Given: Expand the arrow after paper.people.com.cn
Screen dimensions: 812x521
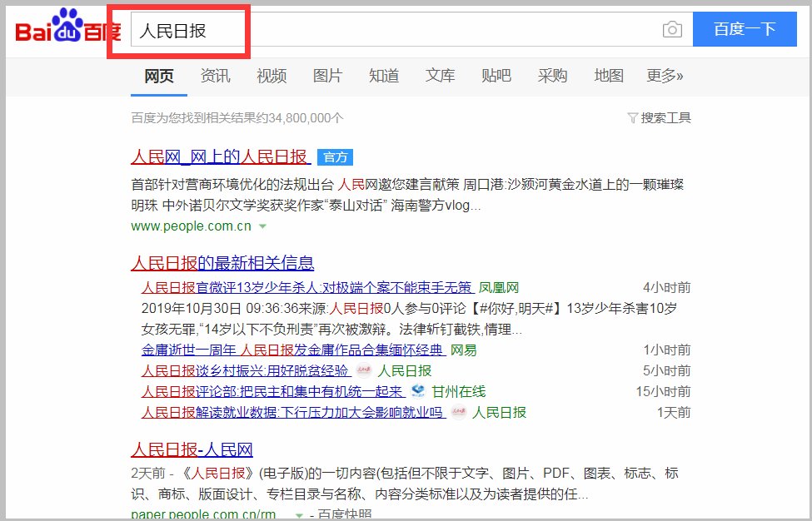Looking at the screenshot, I should (x=297, y=515).
